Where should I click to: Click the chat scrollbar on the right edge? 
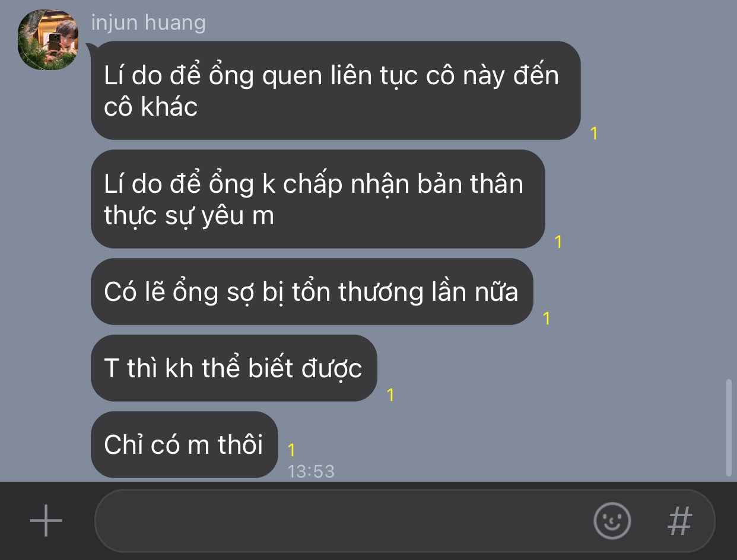click(x=729, y=428)
